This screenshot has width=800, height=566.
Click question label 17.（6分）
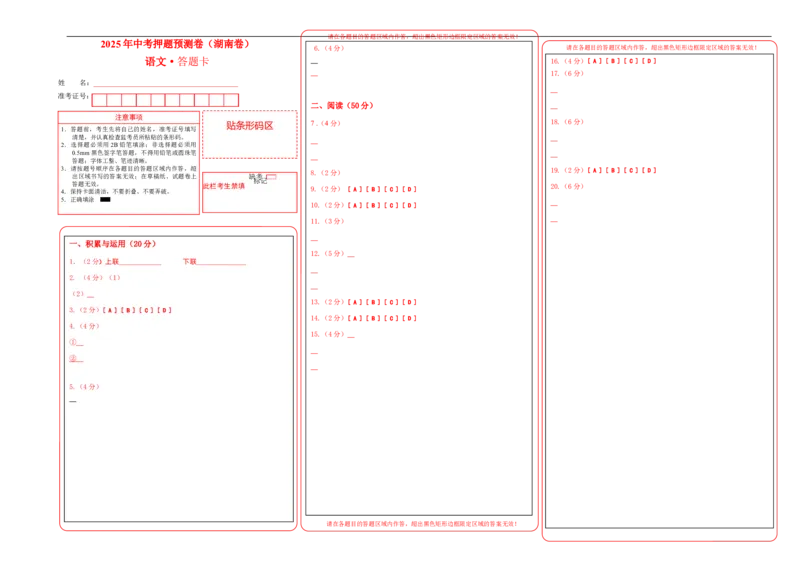[x=567, y=73]
